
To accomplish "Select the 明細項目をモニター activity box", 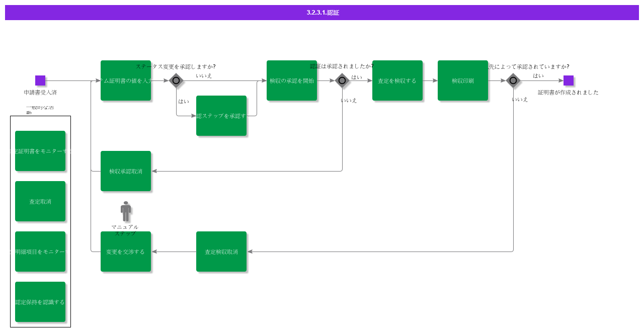I will coord(40,252).
